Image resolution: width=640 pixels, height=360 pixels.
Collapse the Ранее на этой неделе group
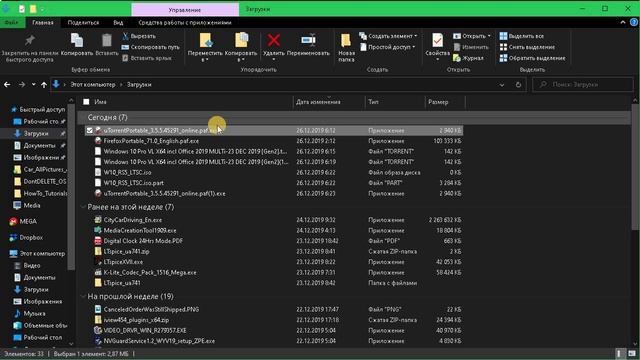83,207
